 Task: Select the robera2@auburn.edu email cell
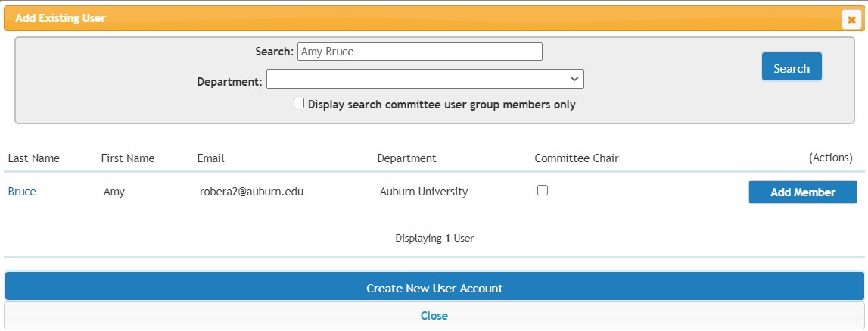pyautogui.click(x=251, y=192)
